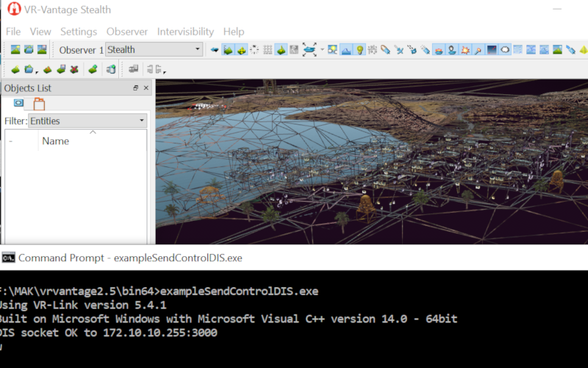Float the Objects List panel

pos(135,88)
